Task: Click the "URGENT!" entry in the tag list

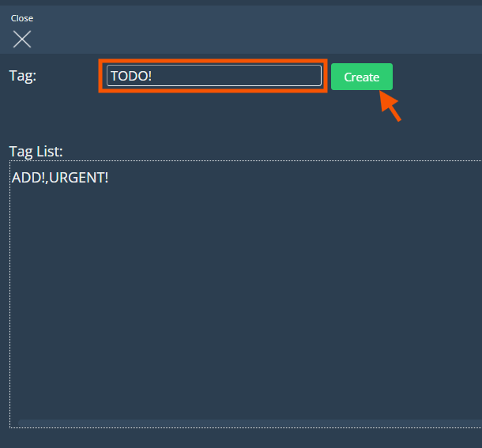Action: tap(78, 178)
